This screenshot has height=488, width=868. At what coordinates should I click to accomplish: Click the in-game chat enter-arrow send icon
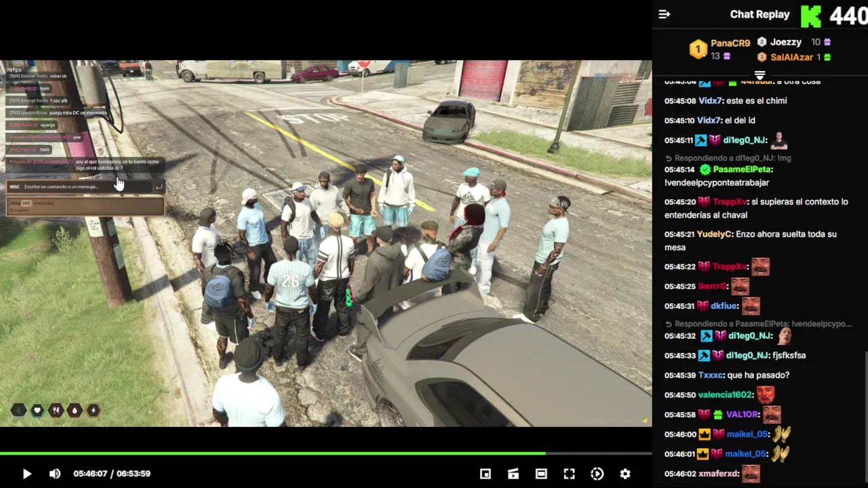point(159,188)
